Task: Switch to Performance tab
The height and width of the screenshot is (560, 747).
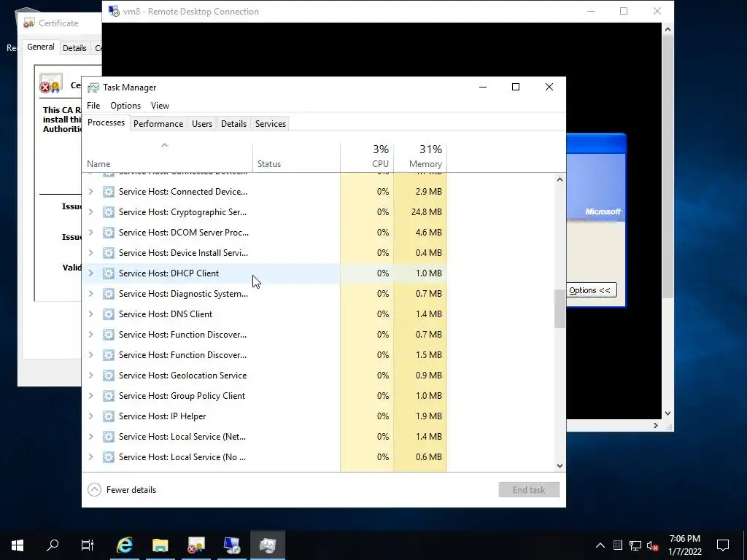Action: (x=158, y=124)
